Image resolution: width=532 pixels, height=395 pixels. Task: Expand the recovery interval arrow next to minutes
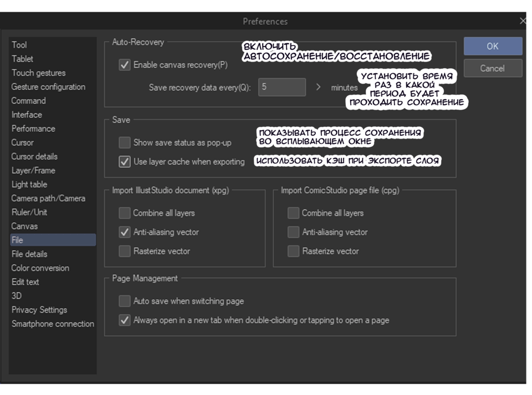click(319, 88)
